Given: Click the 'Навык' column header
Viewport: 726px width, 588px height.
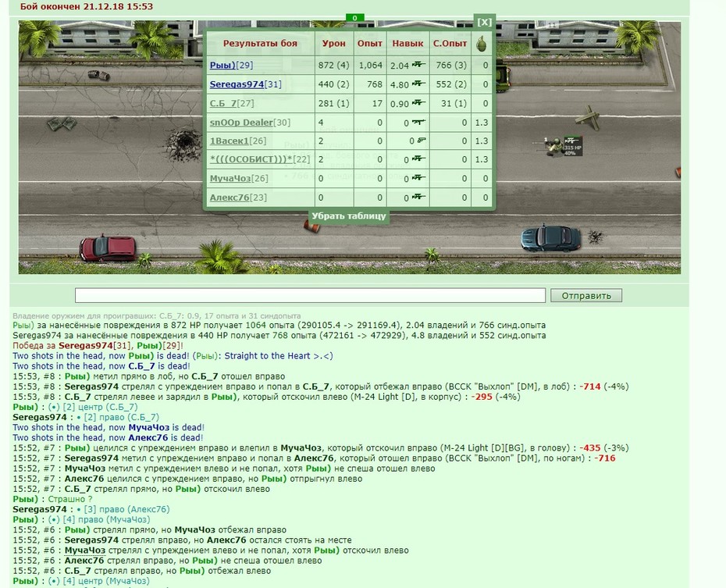Looking at the screenshot, I should pos(407,44).
